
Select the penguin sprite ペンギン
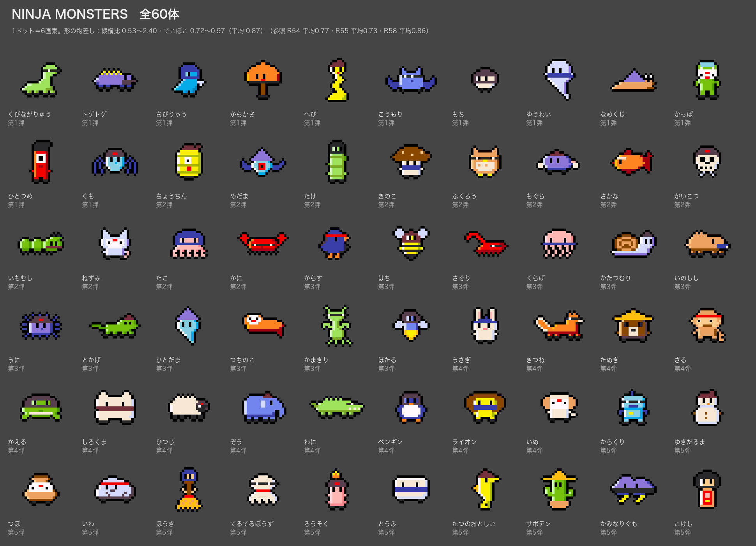click(411, 408)
